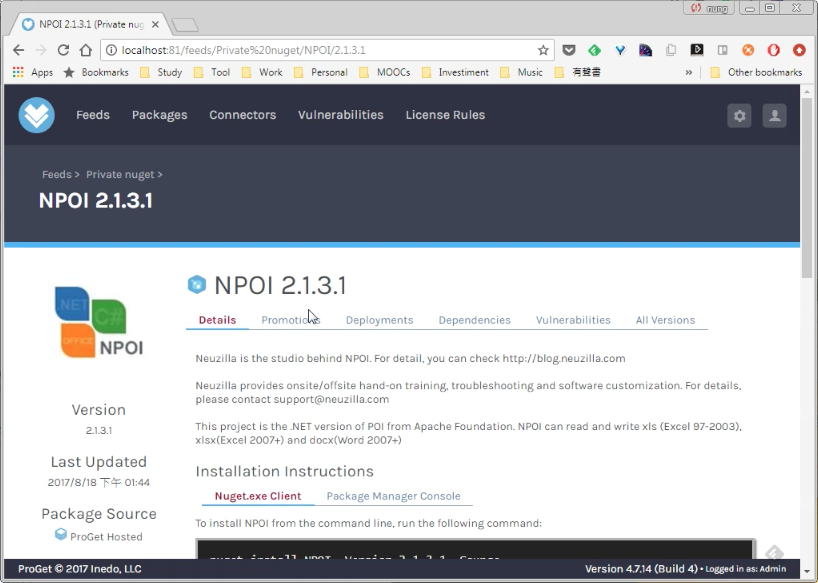The height and width of the screenshot is (583, 818).
Task: Open the Study bookmarks folder
Action: pyautogui.click(x=161, y=72)
